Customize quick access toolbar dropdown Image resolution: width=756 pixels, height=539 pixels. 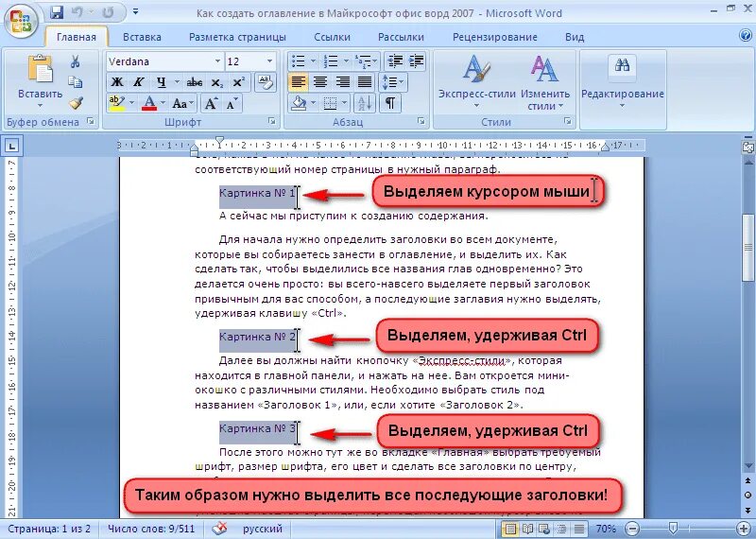pos(135,11)
